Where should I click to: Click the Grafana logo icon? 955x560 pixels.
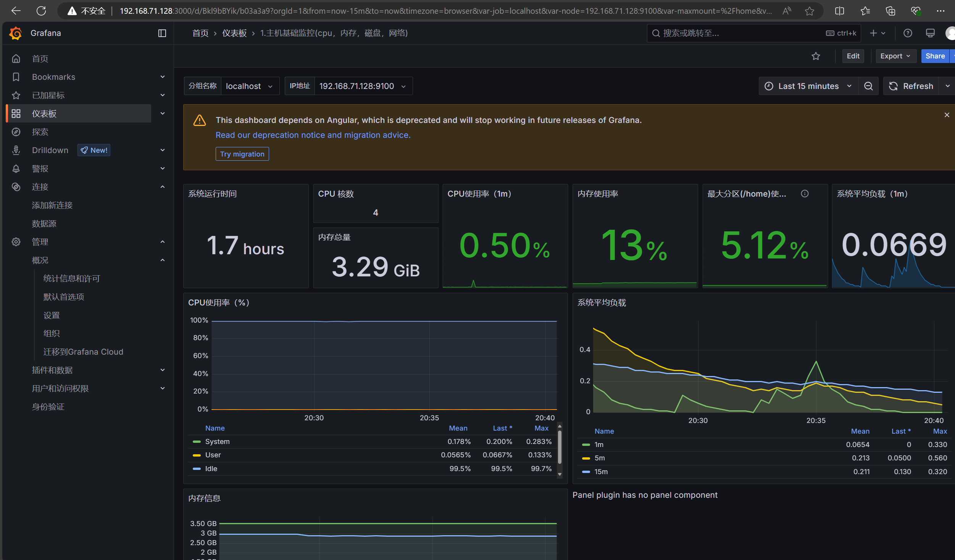pyautogui.click(x=16, y=33)
